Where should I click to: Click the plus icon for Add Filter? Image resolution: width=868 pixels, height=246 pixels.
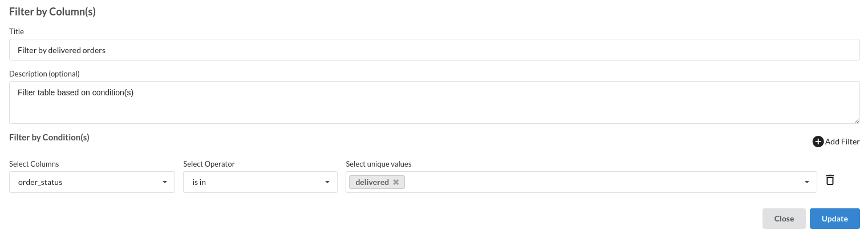[818, 142]
